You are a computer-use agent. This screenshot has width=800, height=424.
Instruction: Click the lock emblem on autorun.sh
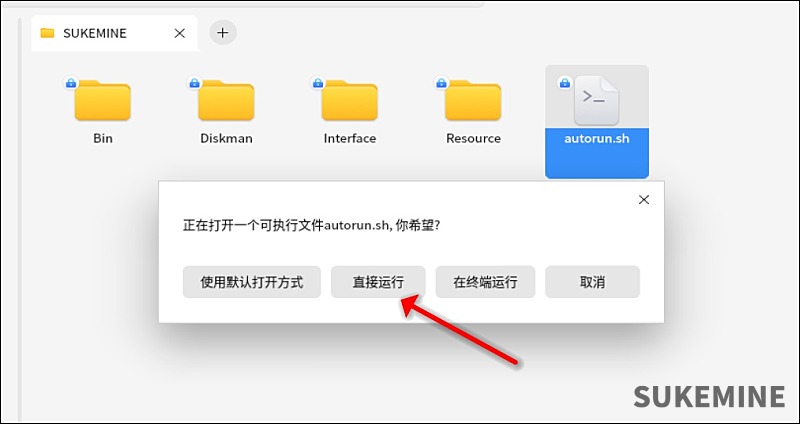point(565,83)
